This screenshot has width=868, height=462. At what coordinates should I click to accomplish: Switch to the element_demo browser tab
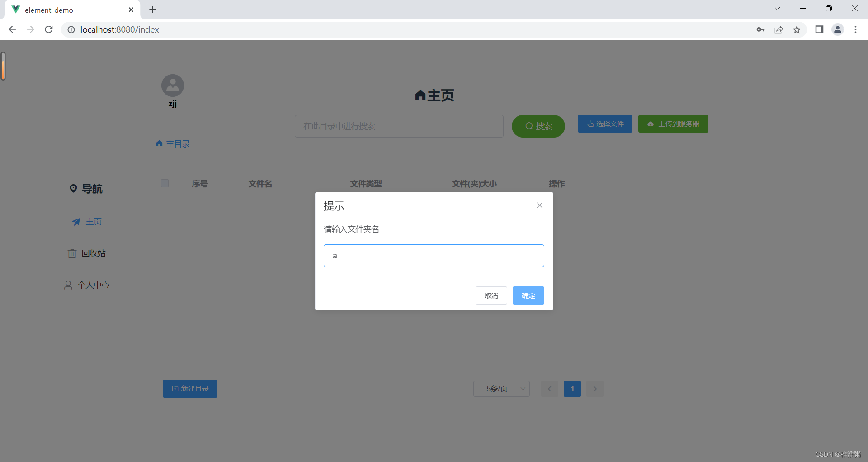pos(50,10)
